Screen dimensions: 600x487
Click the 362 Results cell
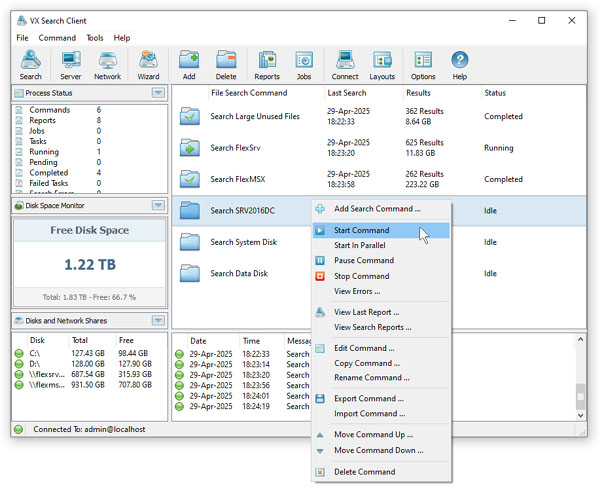424,111
